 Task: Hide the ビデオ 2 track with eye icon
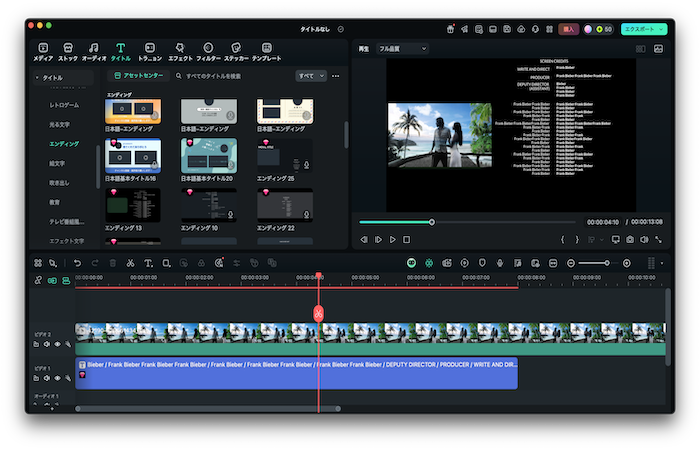point(57,344)
